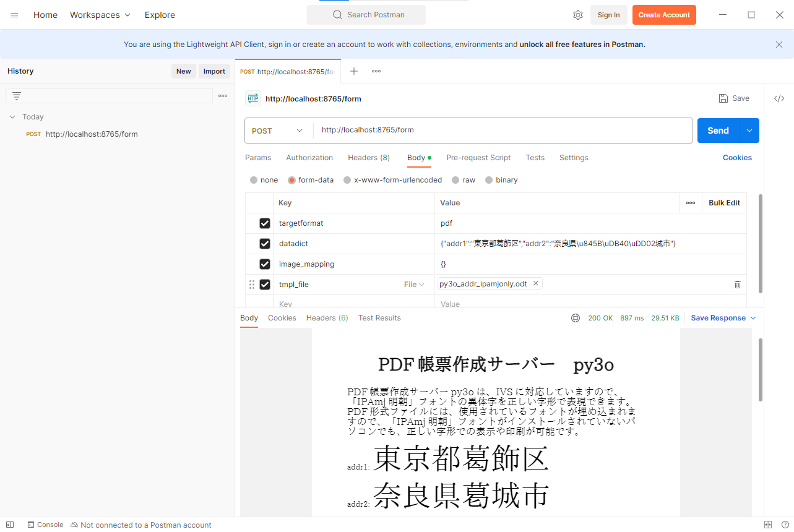The width and height of the screenshot is (794, 532).
Task: Dismiss the Lightweight API Client banner
Action: [779, 45]
